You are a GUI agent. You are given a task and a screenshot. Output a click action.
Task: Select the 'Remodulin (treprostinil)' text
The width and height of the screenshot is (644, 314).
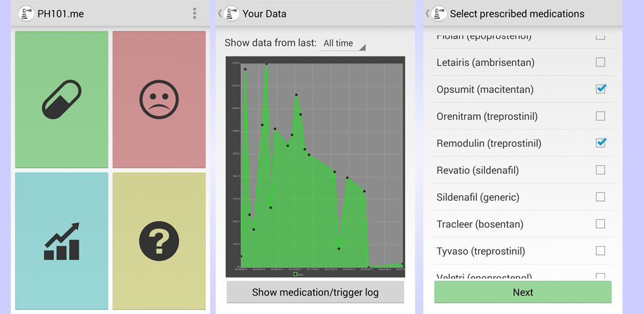point(489,144)
